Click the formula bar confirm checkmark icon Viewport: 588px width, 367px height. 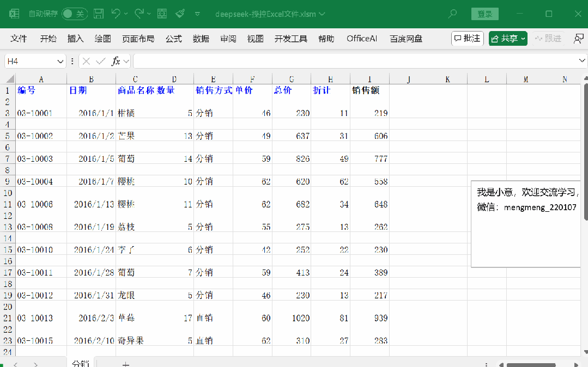[x=100, y=61]
